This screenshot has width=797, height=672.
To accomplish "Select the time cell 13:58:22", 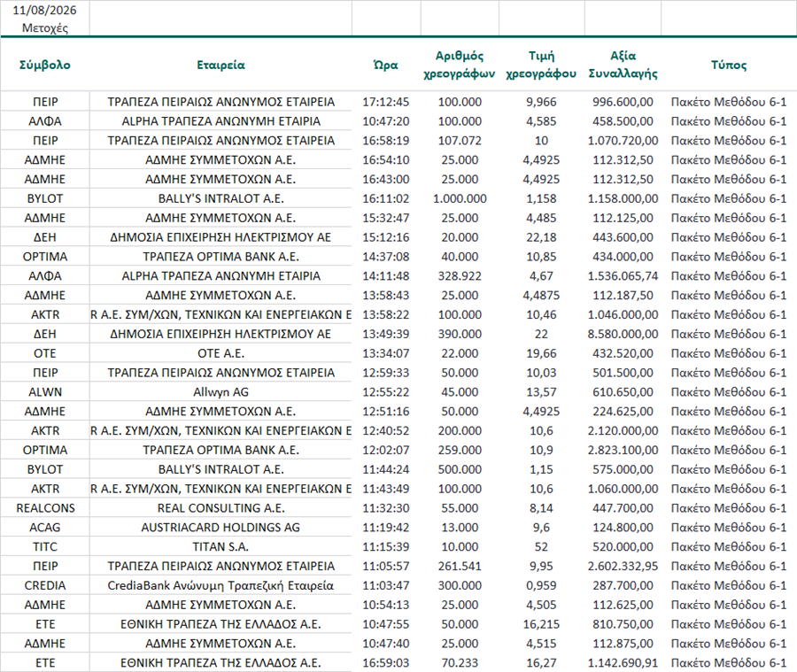I will point(385,314).
